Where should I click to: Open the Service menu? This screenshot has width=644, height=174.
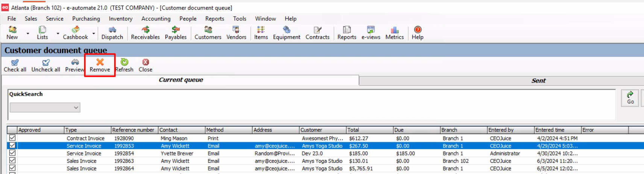(x=55, y=18)
